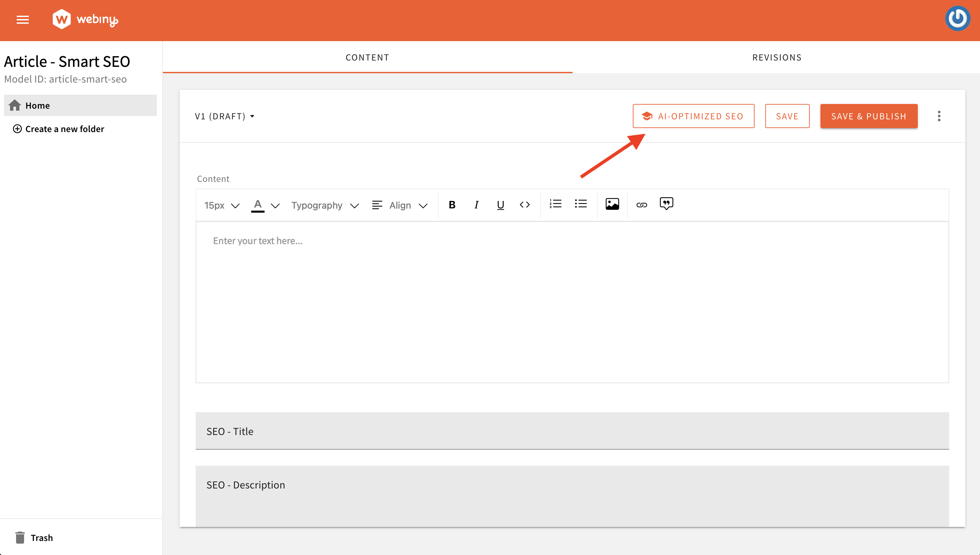Insert an image into the content

click(x=612, y=204)
